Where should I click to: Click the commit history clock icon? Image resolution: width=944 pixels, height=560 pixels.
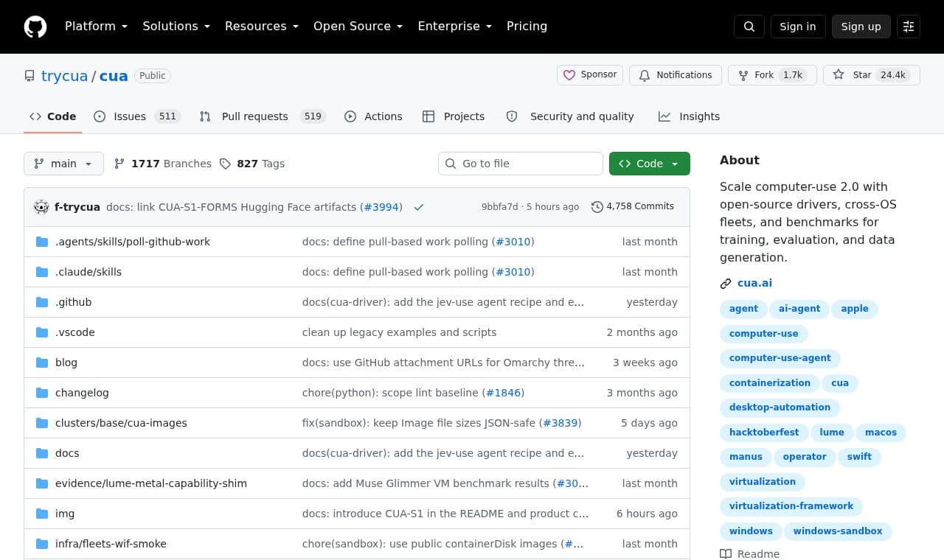coord(597,207)
